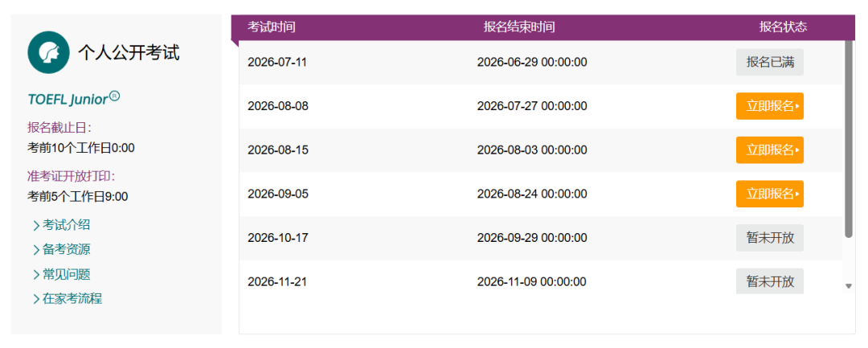Click the exam list vertical scrollbar thumb
This screenshot has width=868, height=348.
point(849,139)
